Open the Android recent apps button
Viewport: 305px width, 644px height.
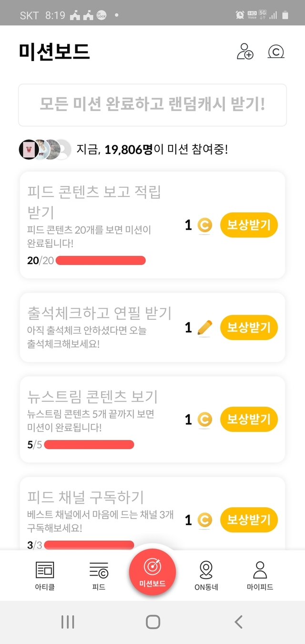(68, 622)
